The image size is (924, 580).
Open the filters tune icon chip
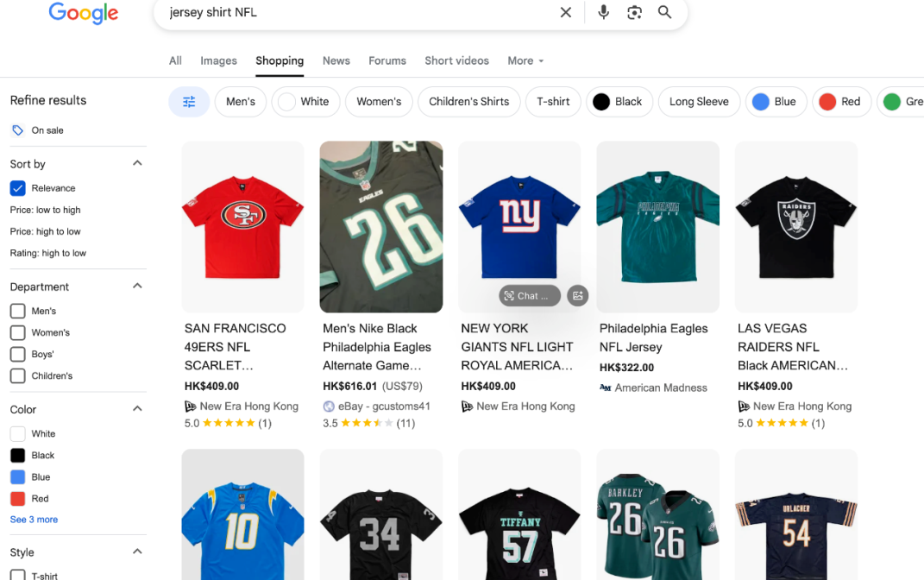click(x=189, y=102)
